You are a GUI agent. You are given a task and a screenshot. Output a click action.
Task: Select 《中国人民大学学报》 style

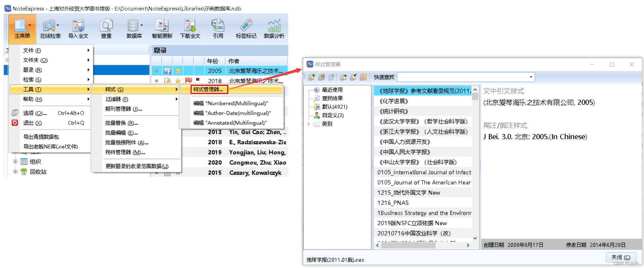(423, 152)
